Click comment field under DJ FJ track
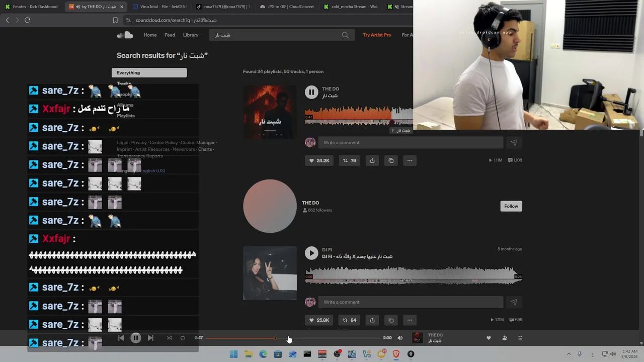 tap(411, 302)
